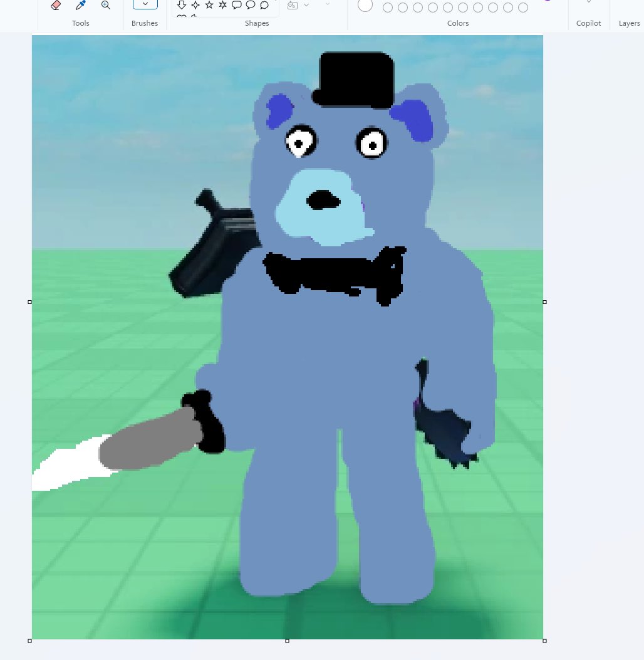644x660 pixels.
Task: Expand the shape outline options chevron
Action: click(328, 4)
